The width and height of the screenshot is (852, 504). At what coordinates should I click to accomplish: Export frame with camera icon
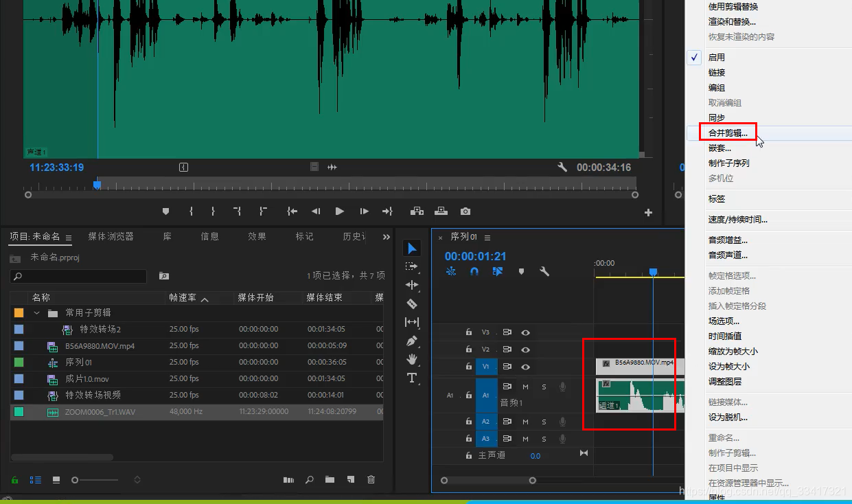point(465,211)
